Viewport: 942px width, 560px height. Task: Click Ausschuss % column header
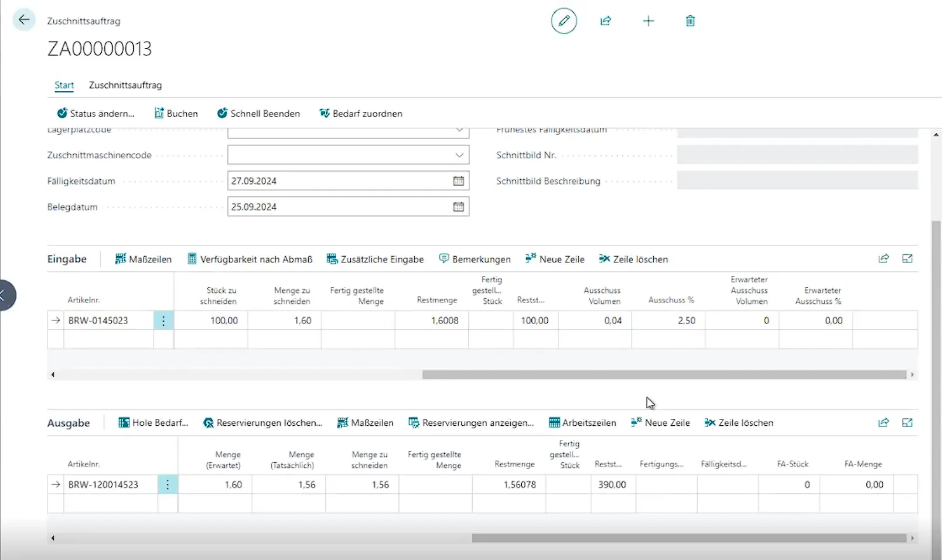(671, 300)
